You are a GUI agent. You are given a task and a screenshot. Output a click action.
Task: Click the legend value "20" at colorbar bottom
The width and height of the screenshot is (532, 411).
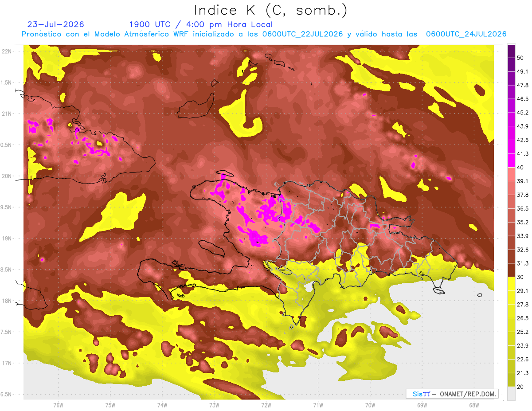(520, 387)
